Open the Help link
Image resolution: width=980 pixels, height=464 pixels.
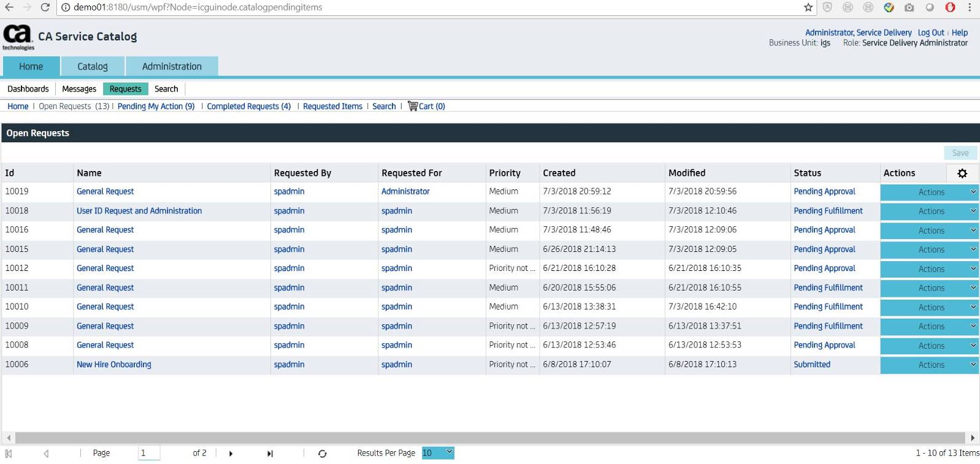click(x=960, y=32)
